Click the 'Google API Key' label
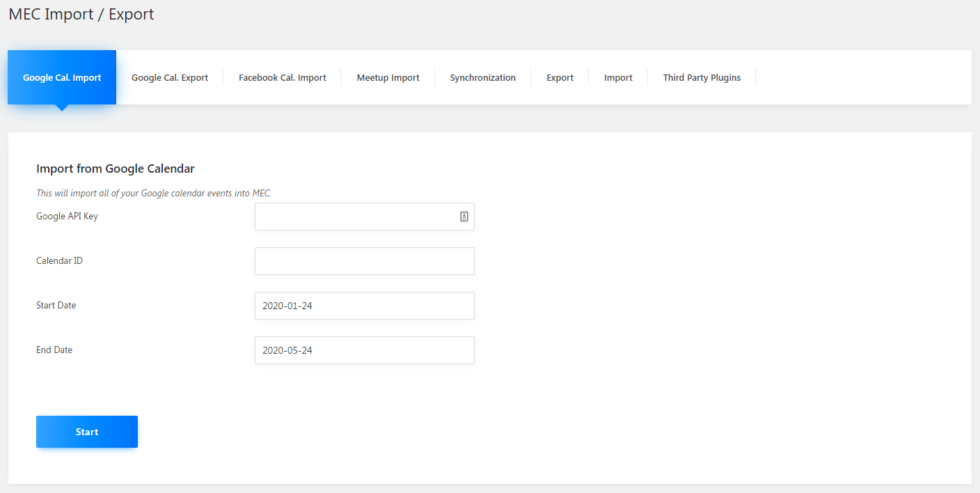Screen dimensions: 980x493 (67, 216)
